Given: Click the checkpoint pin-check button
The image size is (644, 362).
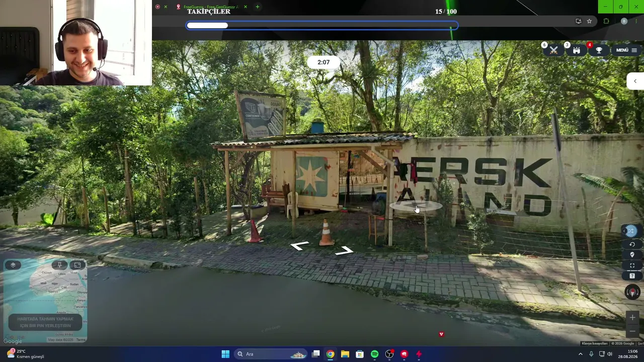Looking at the screenshot, I should click(x=632, y=255).
